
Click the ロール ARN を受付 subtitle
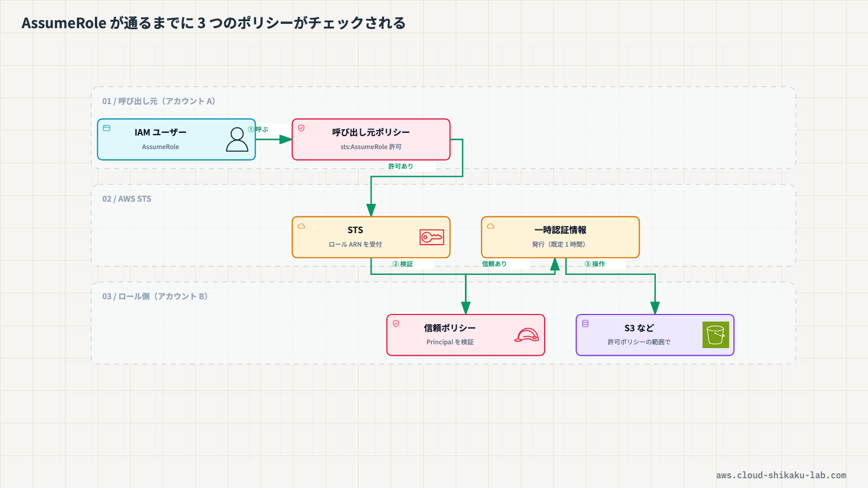coord(355,245)
